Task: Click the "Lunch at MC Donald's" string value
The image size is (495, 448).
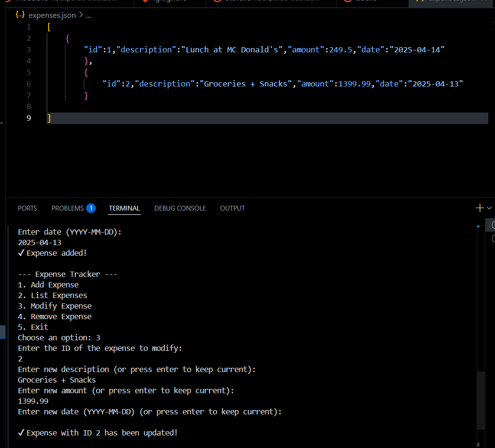Action: pyautogui.click(x=232, y=50)
